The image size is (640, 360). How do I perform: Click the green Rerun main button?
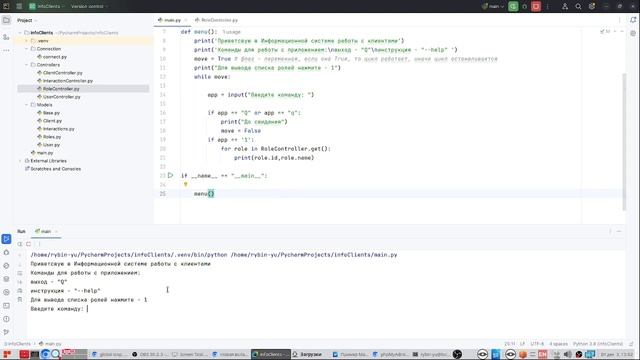click(513, 6)
